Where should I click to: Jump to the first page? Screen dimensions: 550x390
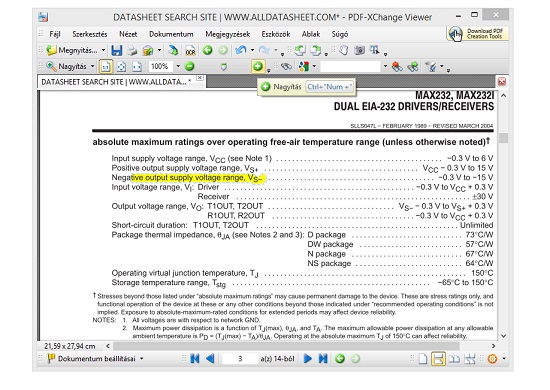pos(195,359)
